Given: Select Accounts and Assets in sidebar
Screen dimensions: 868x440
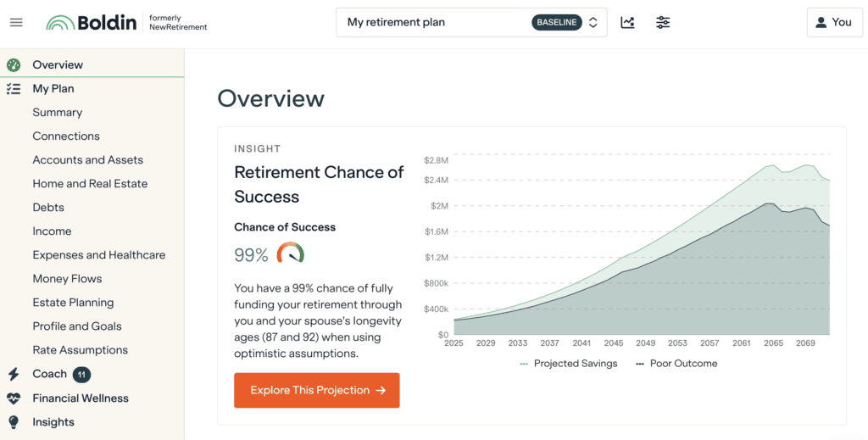Looking at the screenshot, I should (x=87, y=159).
